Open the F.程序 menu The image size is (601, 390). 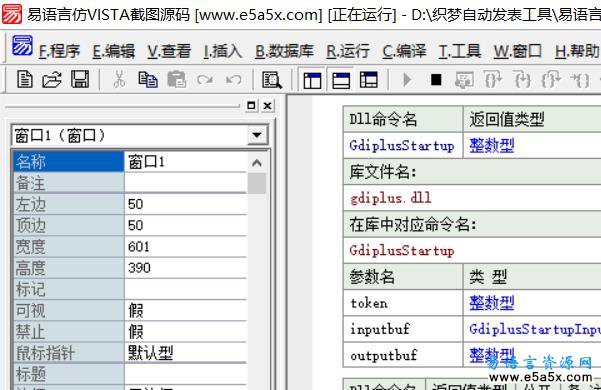click(59, 51)
